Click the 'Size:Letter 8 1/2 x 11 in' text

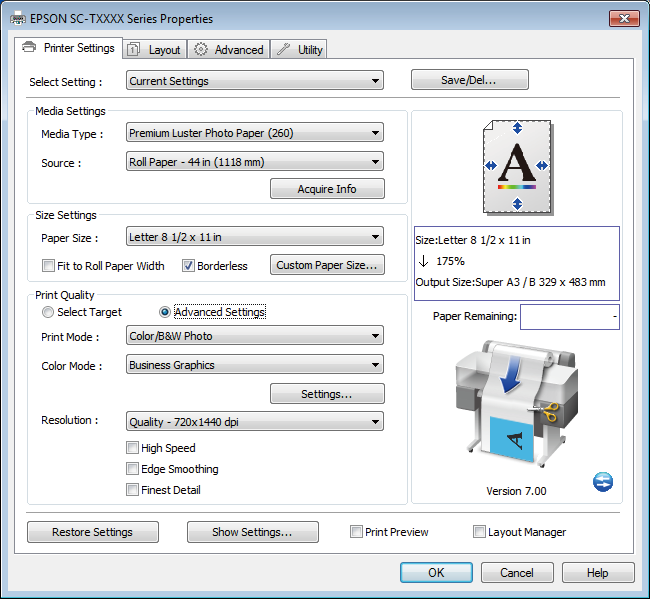pos(473,240)
